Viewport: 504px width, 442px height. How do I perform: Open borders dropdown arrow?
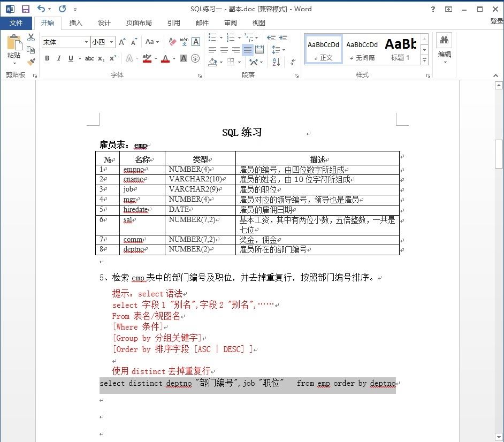(239, 62)
